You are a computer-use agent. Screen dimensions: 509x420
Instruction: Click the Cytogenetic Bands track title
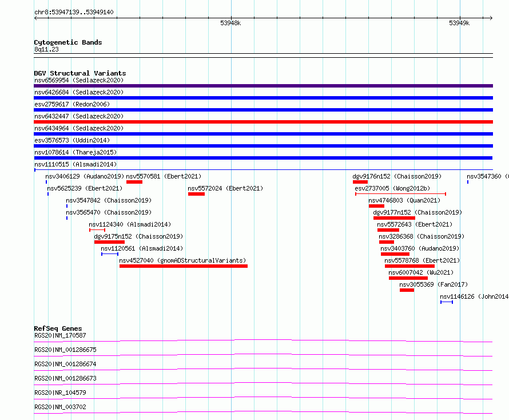pyautogui.click(x=68, y=42)
